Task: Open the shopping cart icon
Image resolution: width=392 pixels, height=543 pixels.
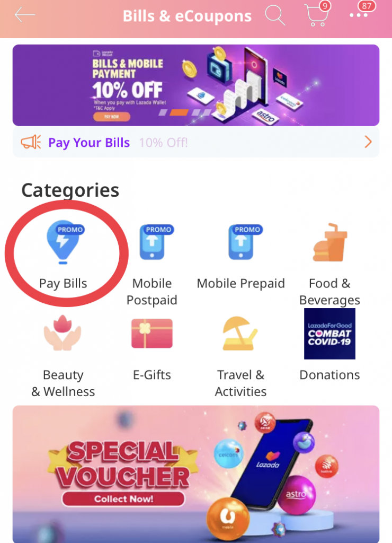Action: click(317, 14)
